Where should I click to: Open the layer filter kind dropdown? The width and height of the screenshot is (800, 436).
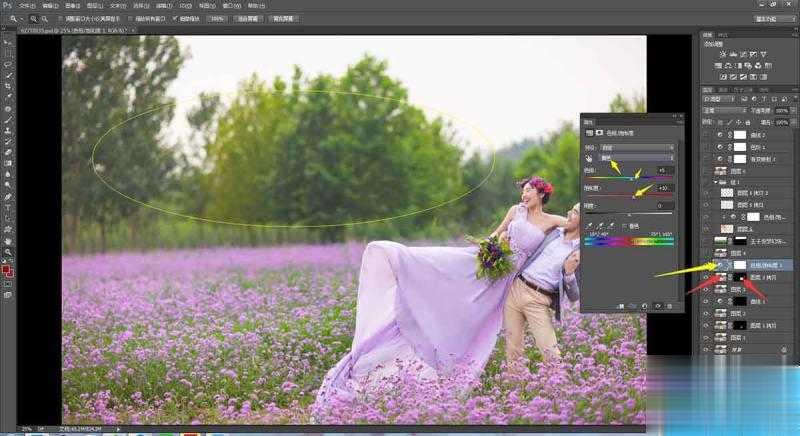719,99
